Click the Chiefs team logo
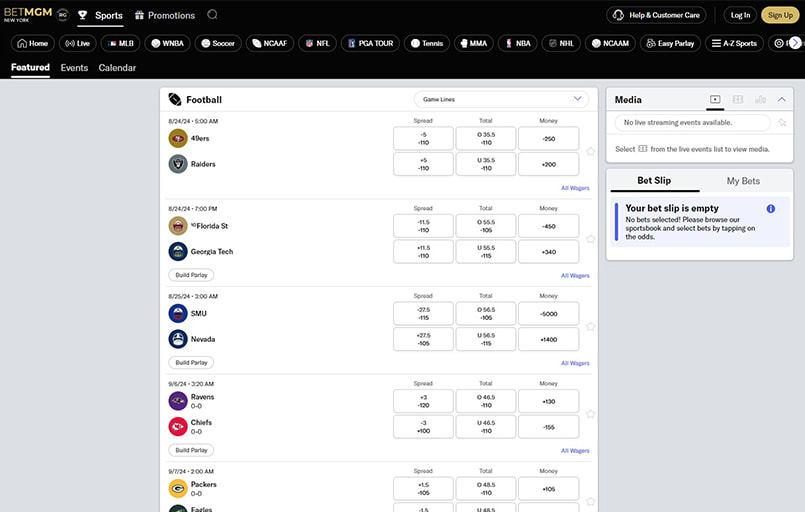Image resolution: width=805 pixels, height=512 pixels. (x=178, y=427)
